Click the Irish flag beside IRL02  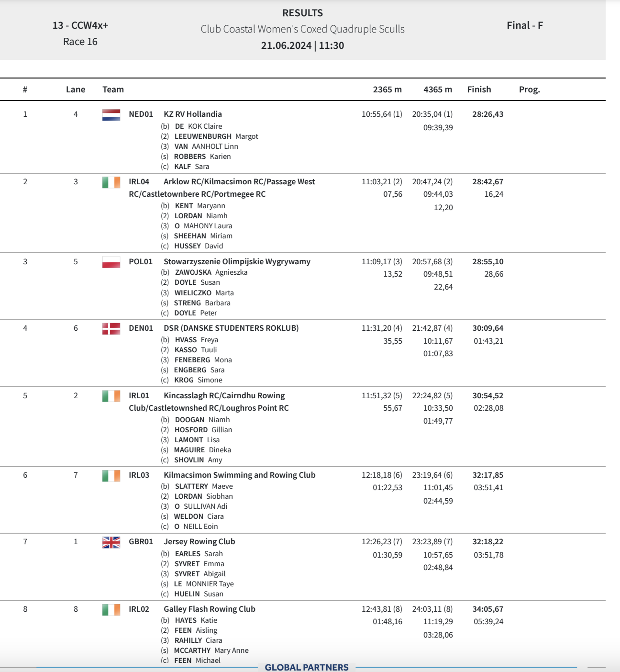pos(111,610)
